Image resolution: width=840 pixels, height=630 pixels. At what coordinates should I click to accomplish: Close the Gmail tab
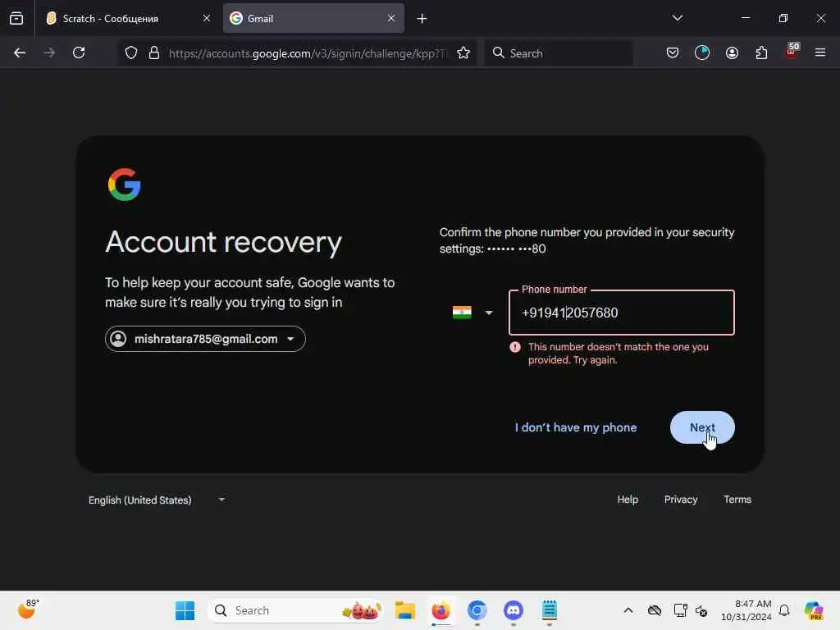coord(391,18)
